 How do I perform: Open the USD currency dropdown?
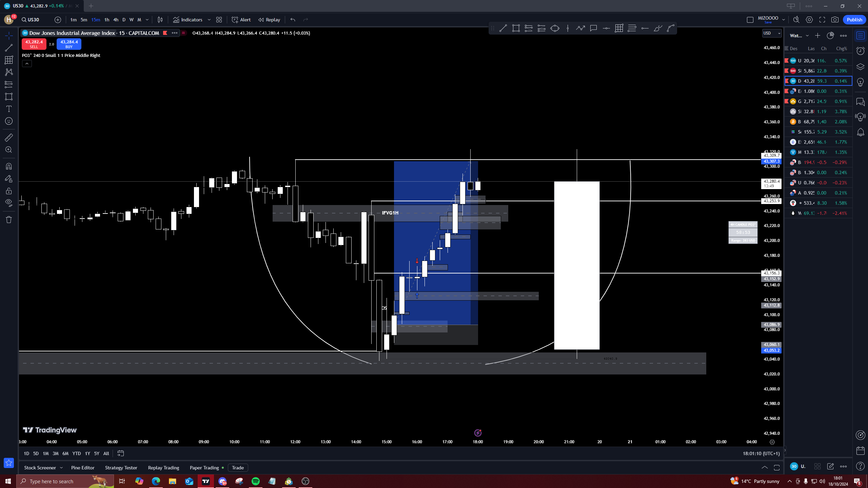[772, 33]
